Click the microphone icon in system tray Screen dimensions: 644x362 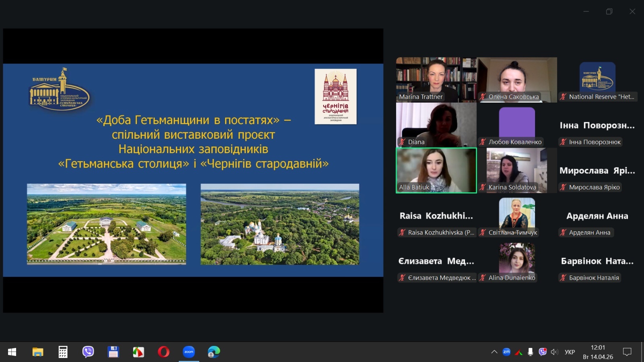(530, 352)
